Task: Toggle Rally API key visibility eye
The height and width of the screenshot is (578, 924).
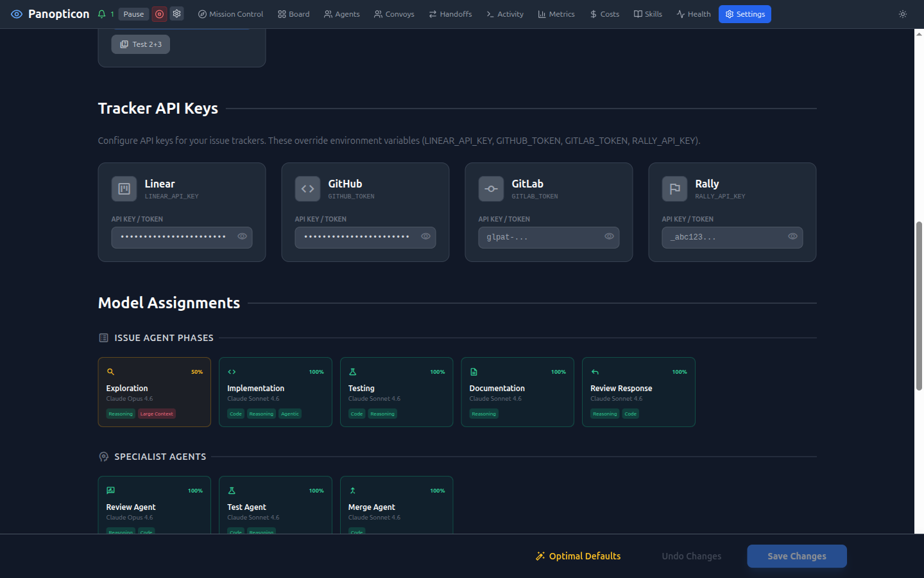Action: coord(792,236)
